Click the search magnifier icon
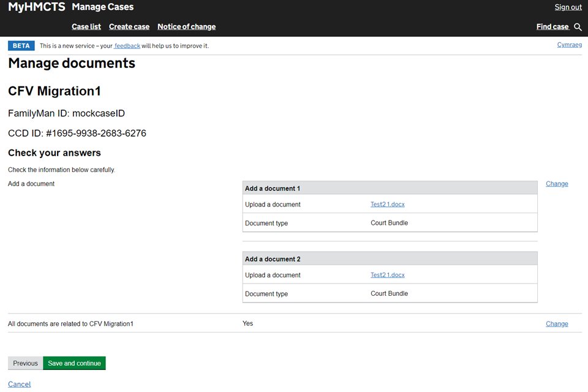The width and height of the screenshot is (588, 392). (578, 27)
